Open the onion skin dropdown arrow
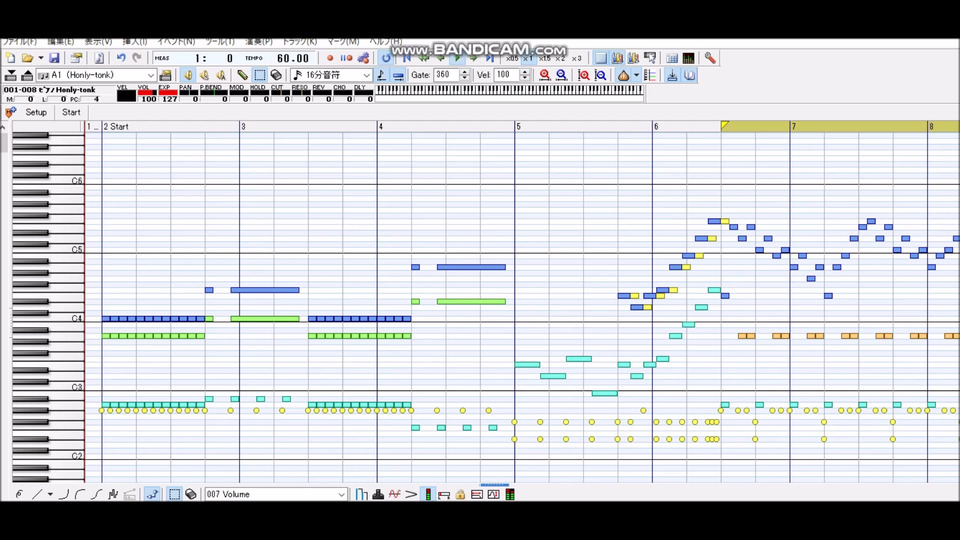Image resolution: width=960 pixels, height=540 pixels. [x=636, y=75]
